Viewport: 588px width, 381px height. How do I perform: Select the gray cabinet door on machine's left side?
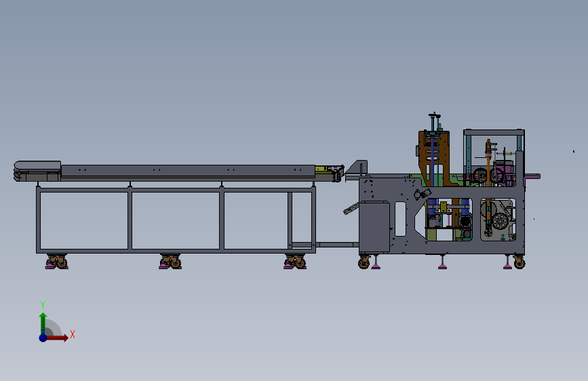pyautogui.click(x=374, y=227)
